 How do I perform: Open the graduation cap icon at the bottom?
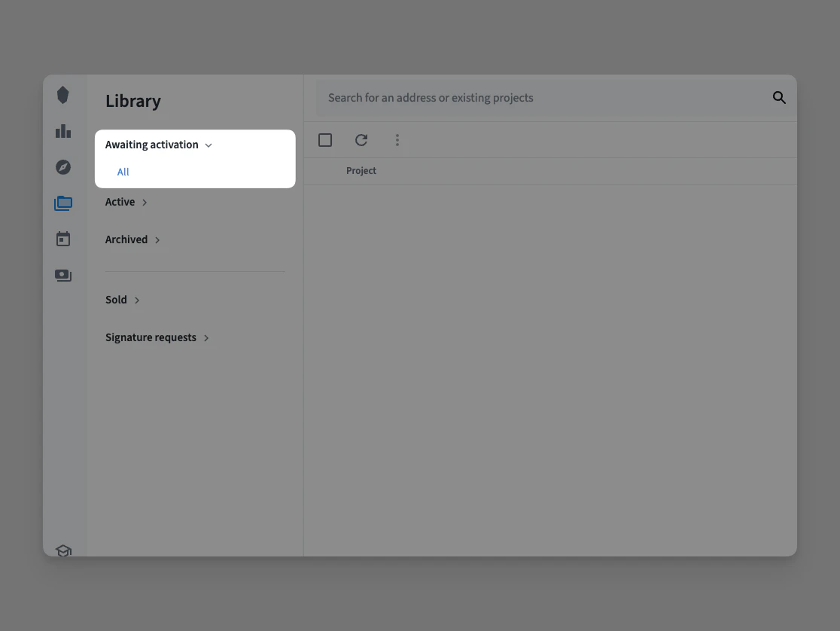63,550
